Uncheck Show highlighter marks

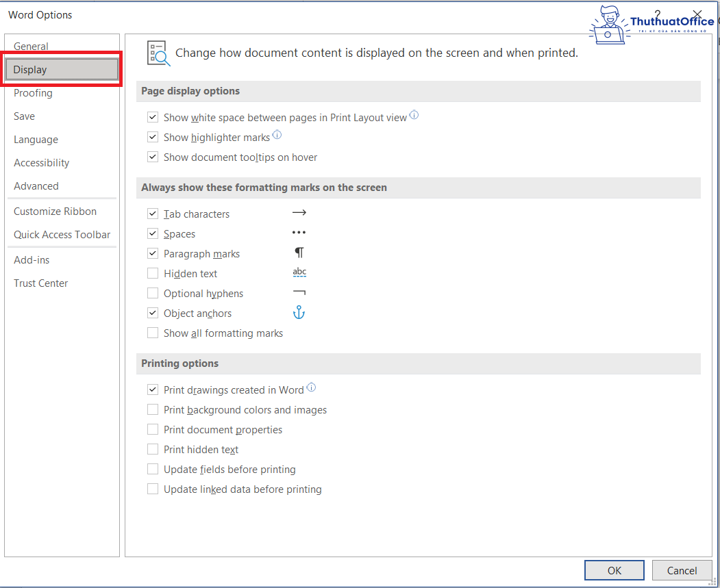(153, 137)
